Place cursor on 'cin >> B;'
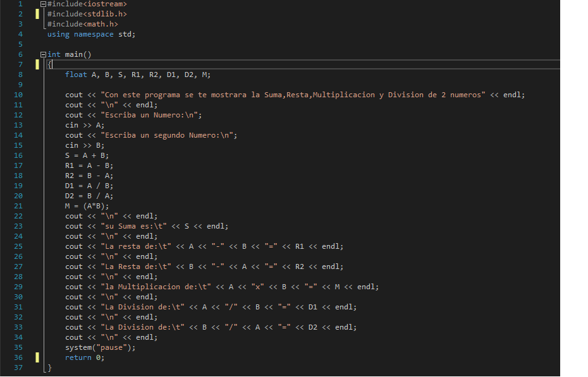The width and height of the screenshot is (588, 377). click(85, 145)
